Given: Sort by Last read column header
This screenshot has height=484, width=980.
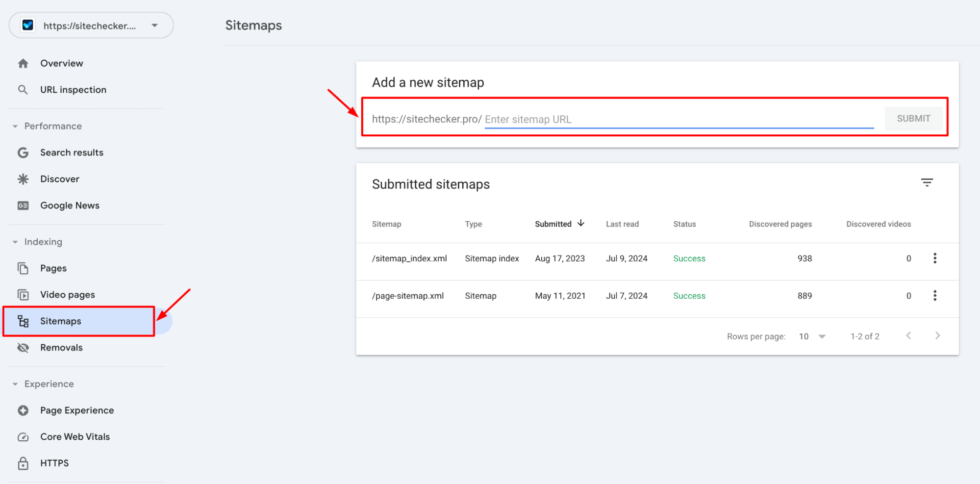Looking at the screenshot, I should click(x=622, y=224).
